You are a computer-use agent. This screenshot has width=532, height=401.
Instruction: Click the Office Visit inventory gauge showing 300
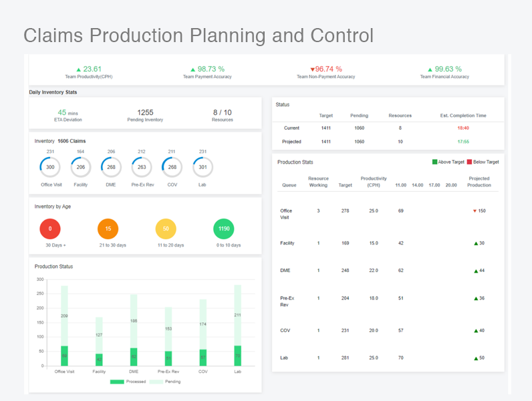tap(50, 167)
